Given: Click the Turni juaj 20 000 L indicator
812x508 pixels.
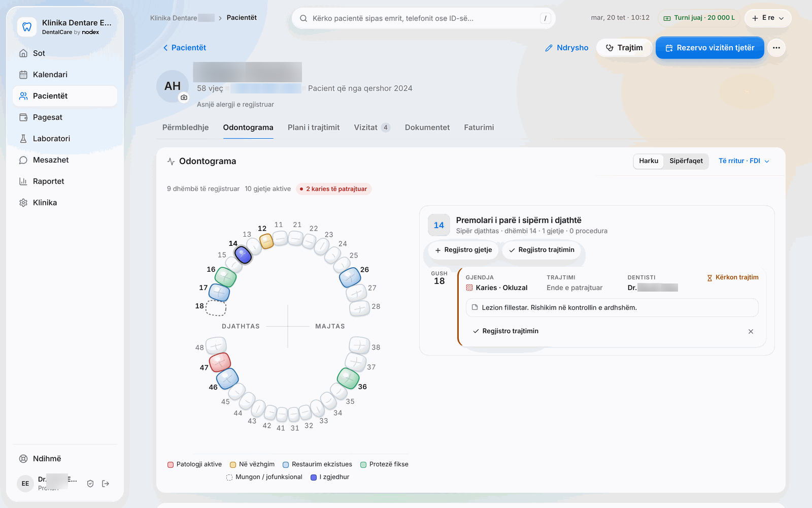Looking at the screenshot, I should (x=699, y=18).
